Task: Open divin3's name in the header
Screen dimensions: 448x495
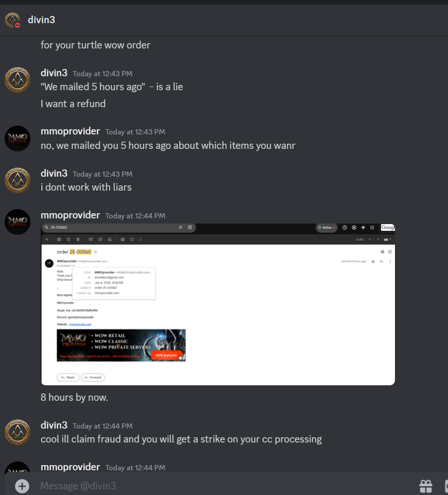Action: [41, 20]
